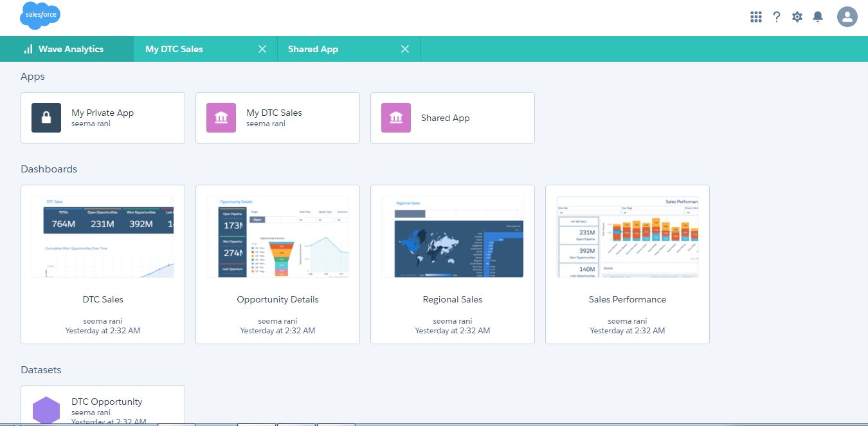
Task: Open the Sales Performance dashboard title
Action: point(628,299)
